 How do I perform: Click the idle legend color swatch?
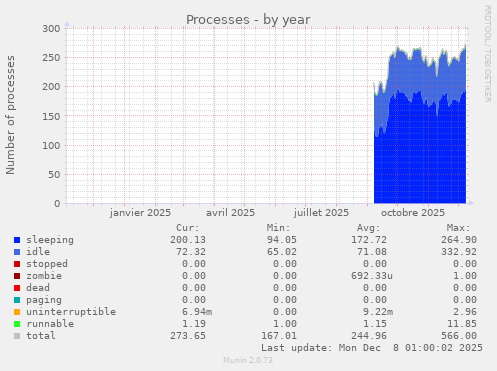17,252
